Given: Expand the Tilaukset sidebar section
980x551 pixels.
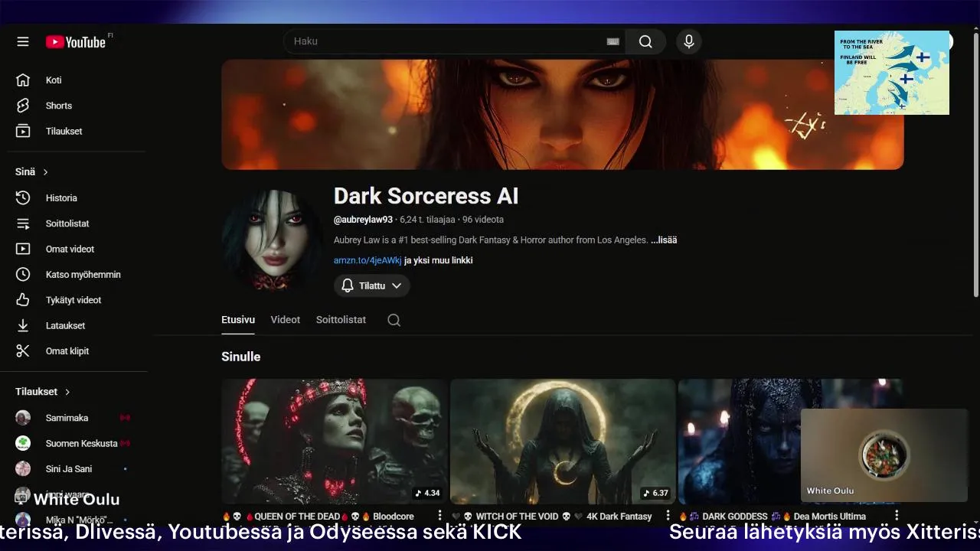Looking at the screenshot, I should coord(43,392).
